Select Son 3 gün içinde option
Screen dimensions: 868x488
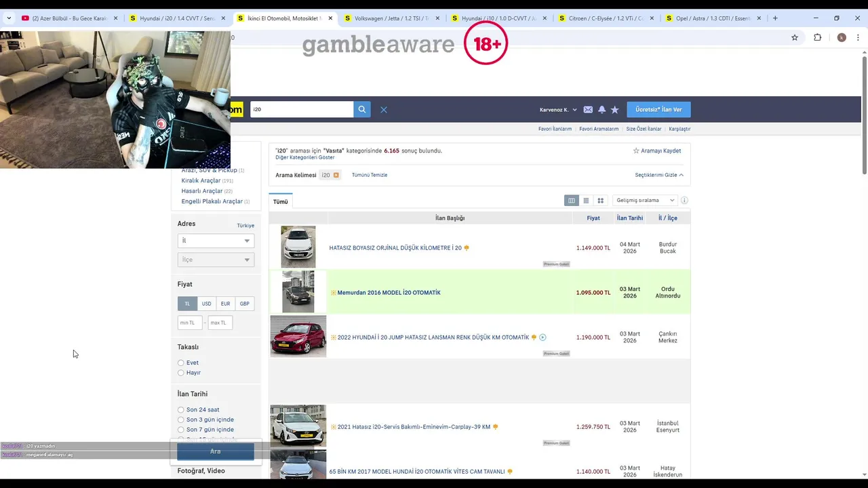coord(181,420)
